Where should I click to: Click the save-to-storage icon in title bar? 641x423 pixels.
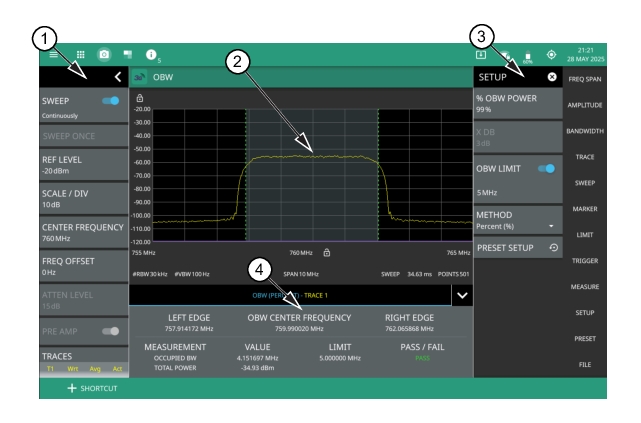point(480,52)
